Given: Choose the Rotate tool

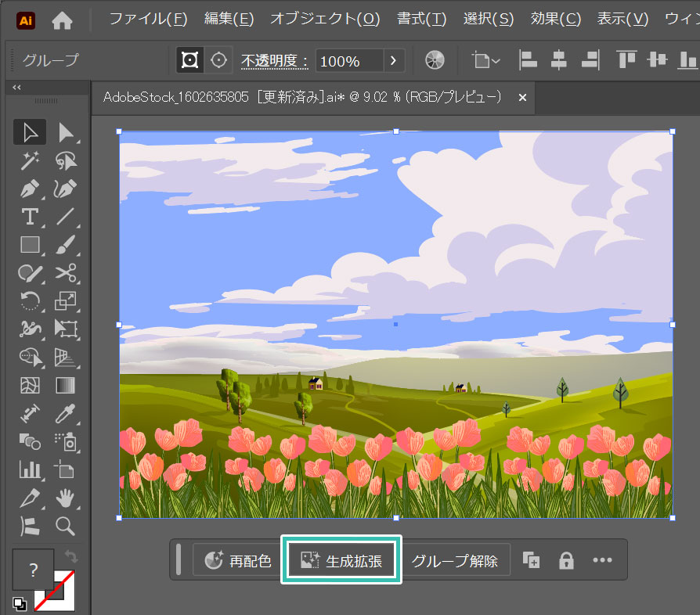Looking at the screenshot, I should 30,301.
